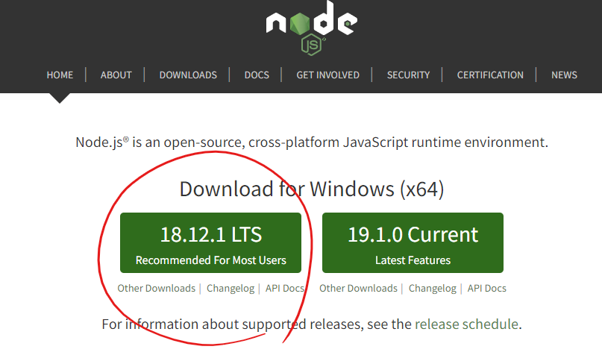Download the 19.1.0 Current version
Viewport: 602px width, 364px height.
pos(413,242)
